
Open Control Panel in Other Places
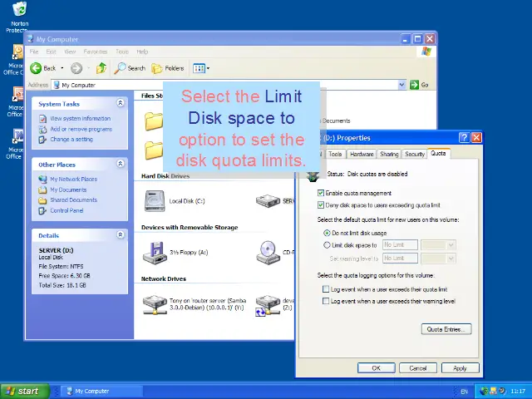[x=66, y=210]
